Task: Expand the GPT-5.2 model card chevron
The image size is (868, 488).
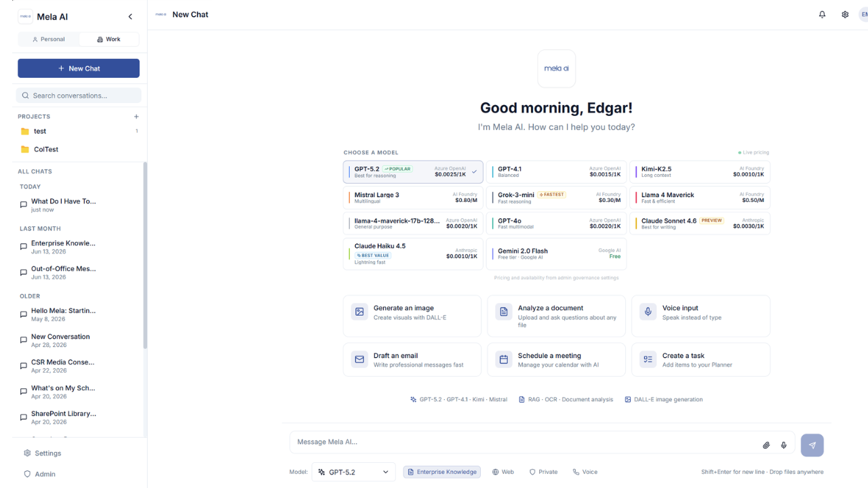Action: click(474, 172)
